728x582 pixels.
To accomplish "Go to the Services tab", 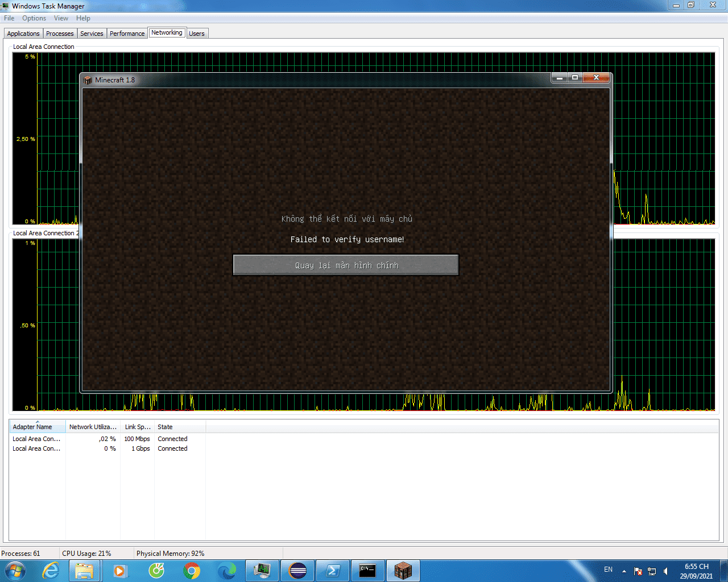I will click(92, 34).
